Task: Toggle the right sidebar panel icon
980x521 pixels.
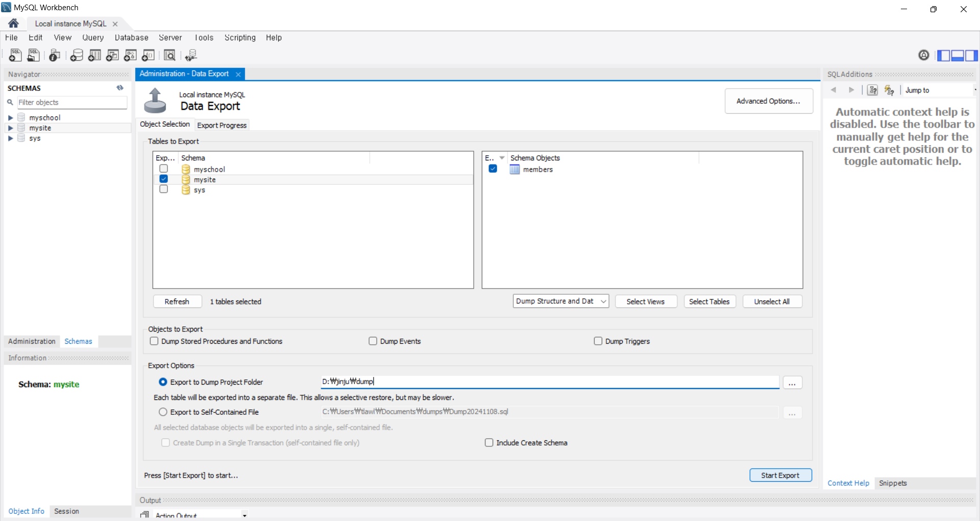Action: click(x=971, y=55)
